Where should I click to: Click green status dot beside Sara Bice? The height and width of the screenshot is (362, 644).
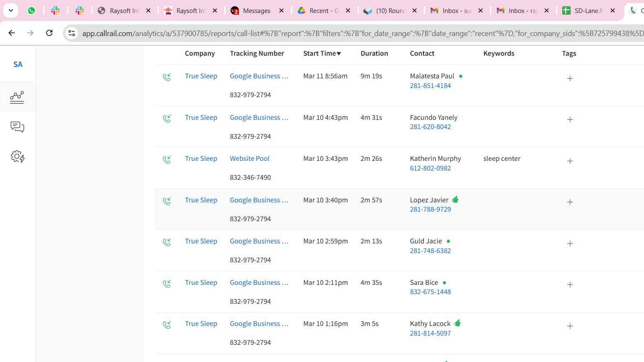pyautogui.click(x=444, y=283)
